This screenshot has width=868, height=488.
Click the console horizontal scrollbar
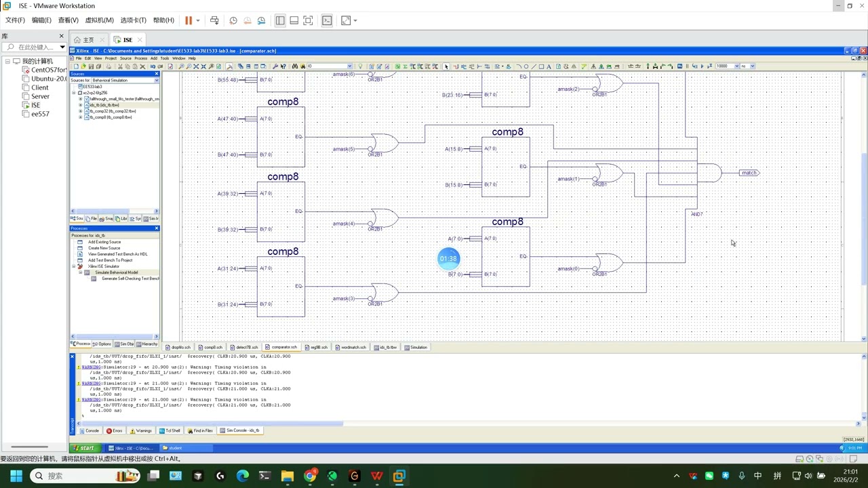[212, 424]
